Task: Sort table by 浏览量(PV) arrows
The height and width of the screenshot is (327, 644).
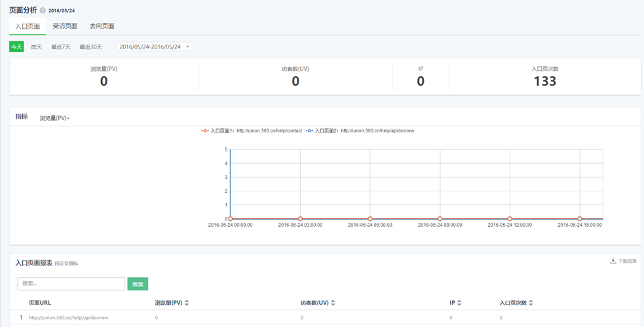Action: (187, 303)
